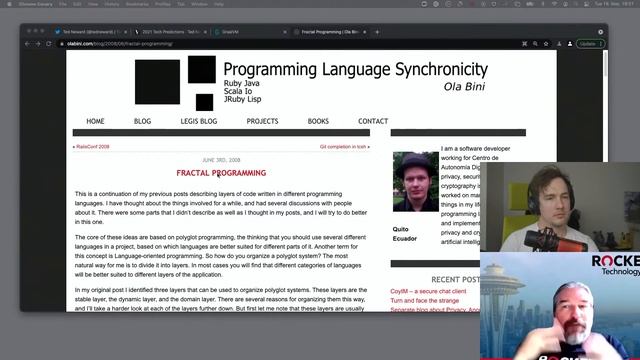Open recent post Turn and face the strange

tap(424, 300)
